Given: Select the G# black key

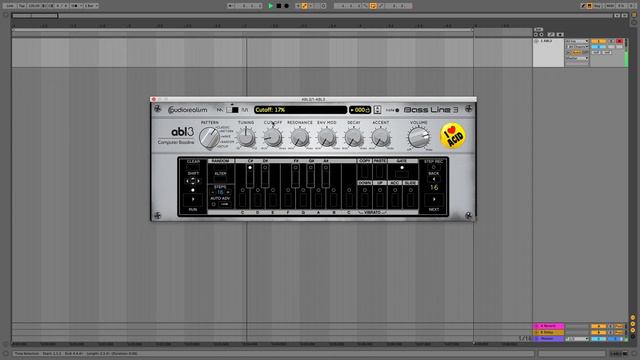Looking at the screenshot, I should 311,176.
